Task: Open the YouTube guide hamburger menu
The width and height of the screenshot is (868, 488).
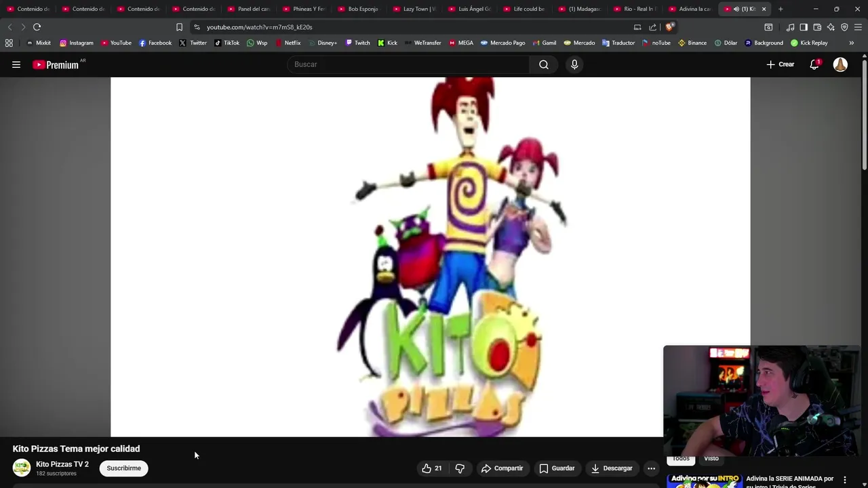Action: (x=16, y=64)
